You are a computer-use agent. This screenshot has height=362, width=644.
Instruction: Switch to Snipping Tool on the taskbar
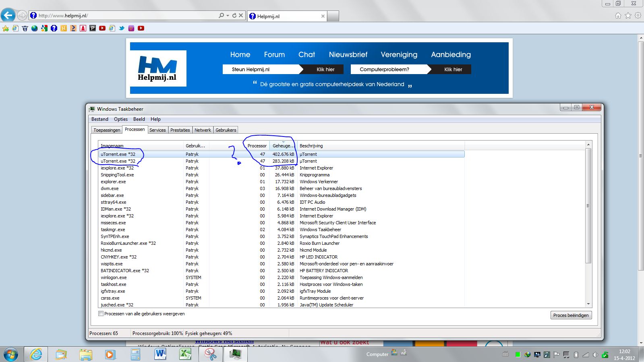210,354
